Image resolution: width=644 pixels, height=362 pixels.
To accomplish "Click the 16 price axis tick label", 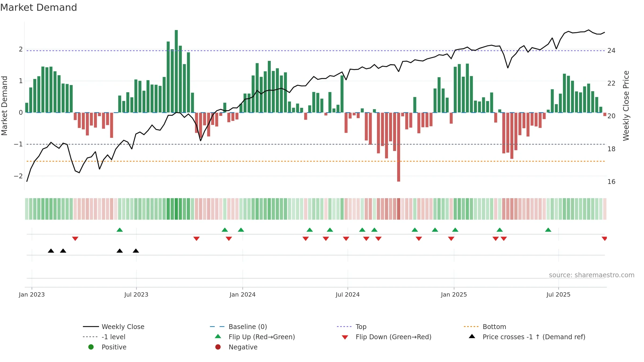I will click(x=611, y=182).
